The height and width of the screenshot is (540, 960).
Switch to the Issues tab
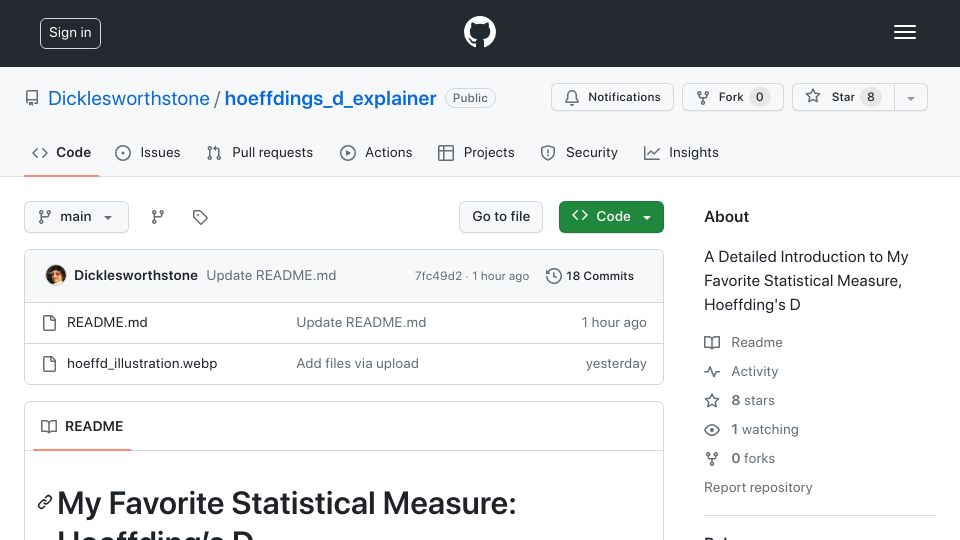(148, 152)
